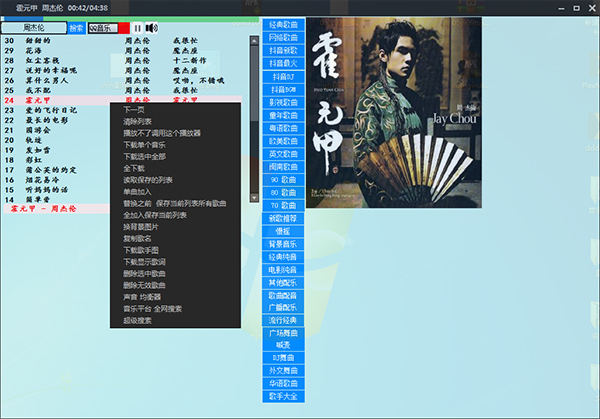Choose 清除列表 in the context menu
Image resolution: width=600 pixels, height=419 pixels.
[x=137, y=122]
